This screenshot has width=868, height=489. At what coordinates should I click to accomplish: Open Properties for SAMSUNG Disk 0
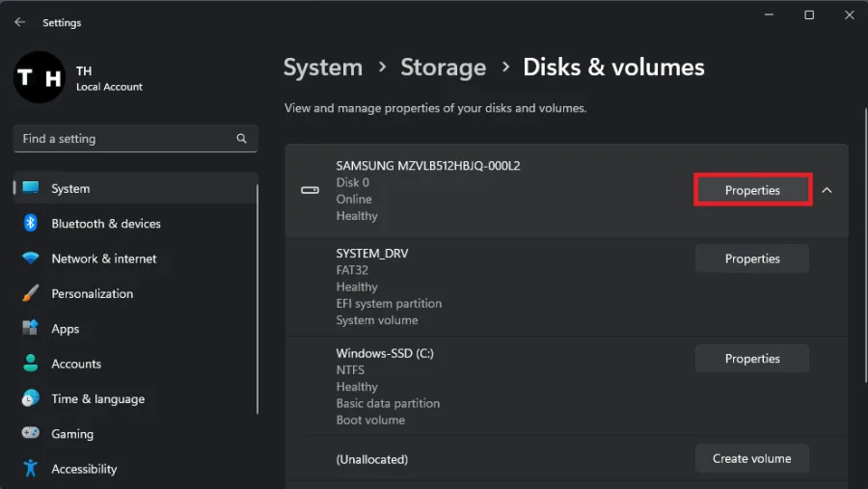click(x=752, y=190)
